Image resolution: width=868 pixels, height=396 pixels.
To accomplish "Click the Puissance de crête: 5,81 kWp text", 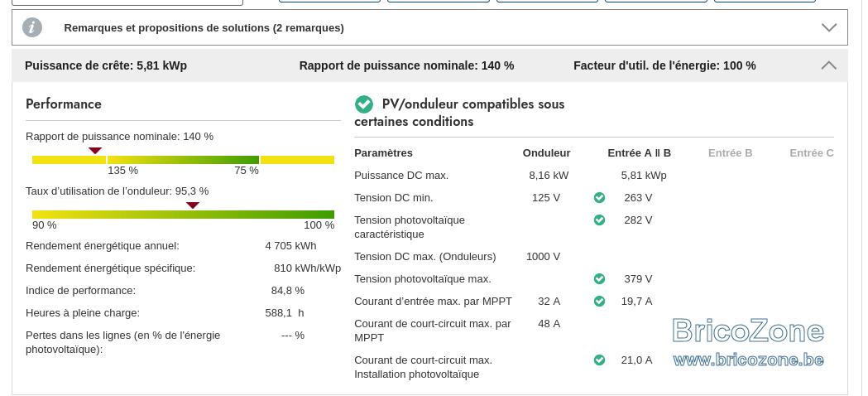I will 106,65.
